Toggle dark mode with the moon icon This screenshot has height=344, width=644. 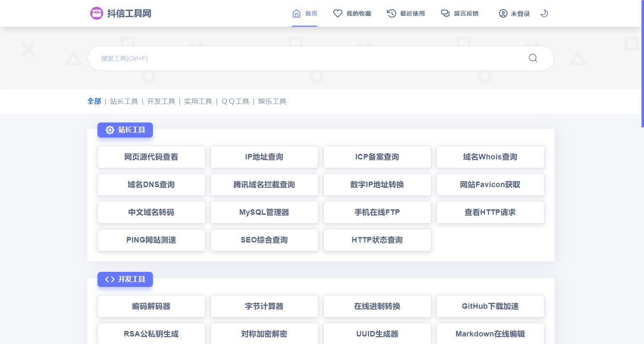tap(544, 13)
